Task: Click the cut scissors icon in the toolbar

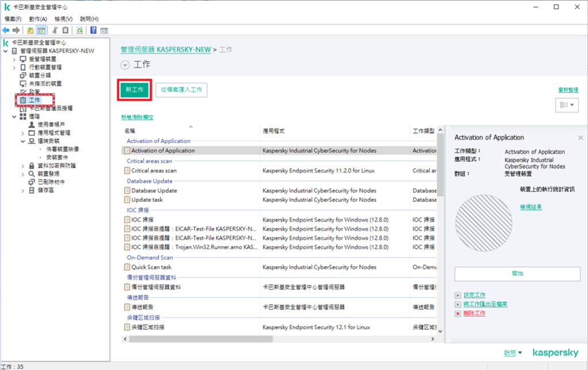Action: (x=55, y=30)
